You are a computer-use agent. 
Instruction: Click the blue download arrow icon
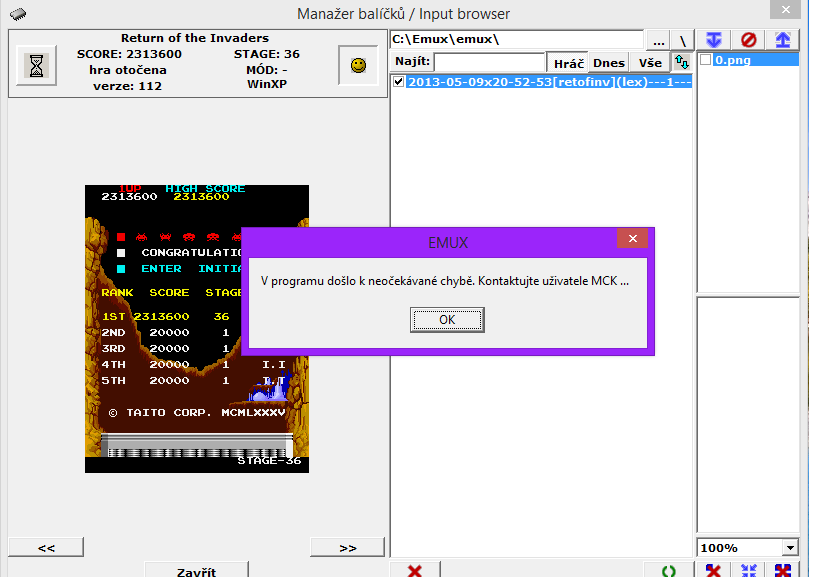point(713,40)
